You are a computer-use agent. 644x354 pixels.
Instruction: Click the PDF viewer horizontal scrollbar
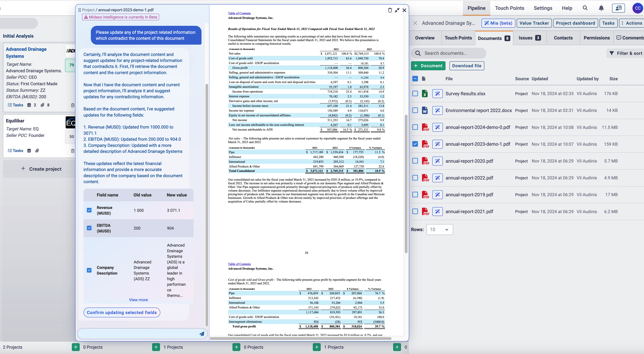pyautogui.click(x=300, y=339)
